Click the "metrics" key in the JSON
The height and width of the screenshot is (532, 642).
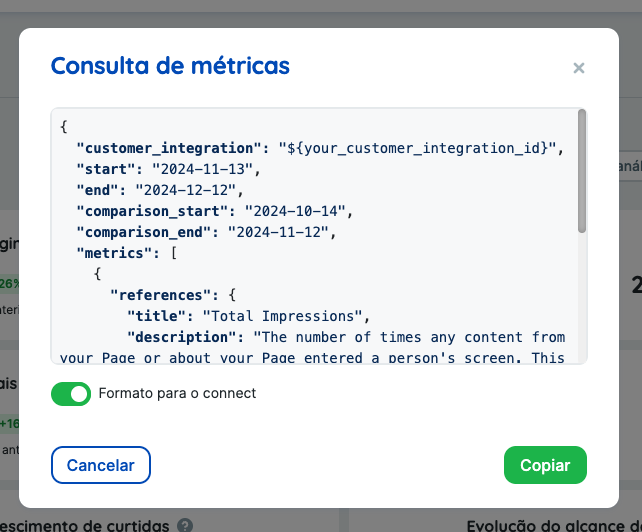114,253
